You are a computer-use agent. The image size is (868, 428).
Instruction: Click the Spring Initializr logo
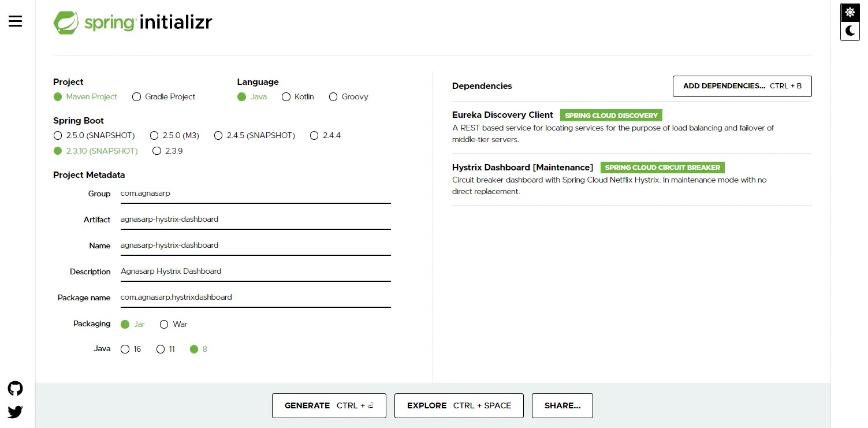133,23
